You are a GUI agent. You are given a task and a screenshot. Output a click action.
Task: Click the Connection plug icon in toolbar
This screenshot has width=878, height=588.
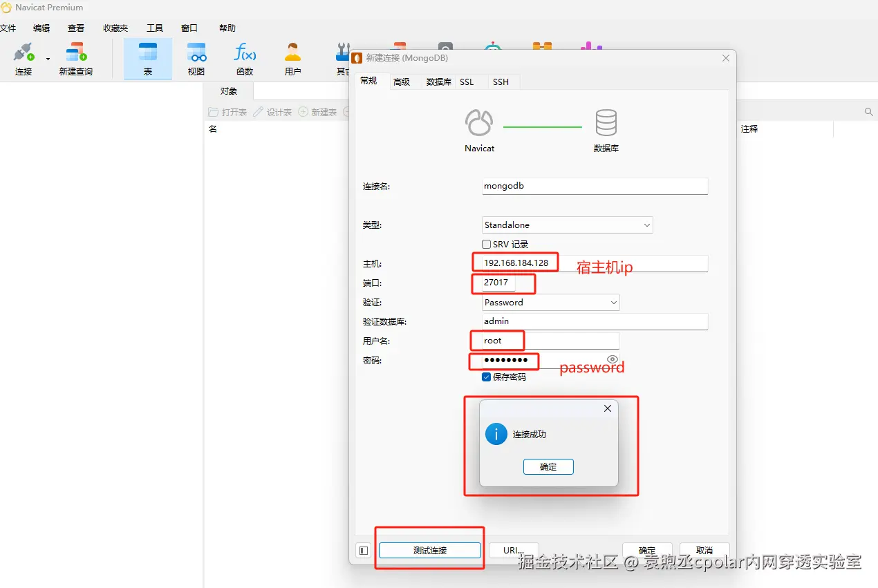[x=24, y=52]
